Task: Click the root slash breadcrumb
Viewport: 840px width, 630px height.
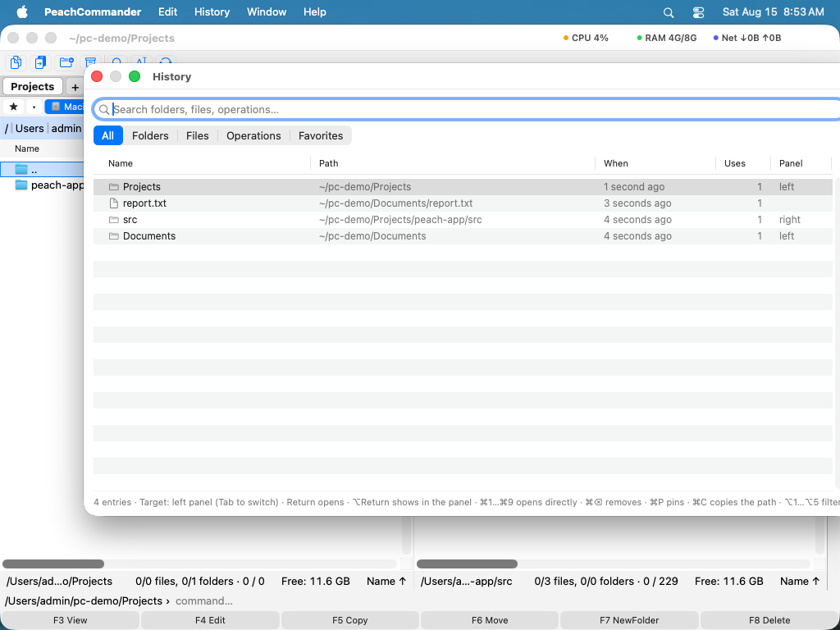Action: 7,128
